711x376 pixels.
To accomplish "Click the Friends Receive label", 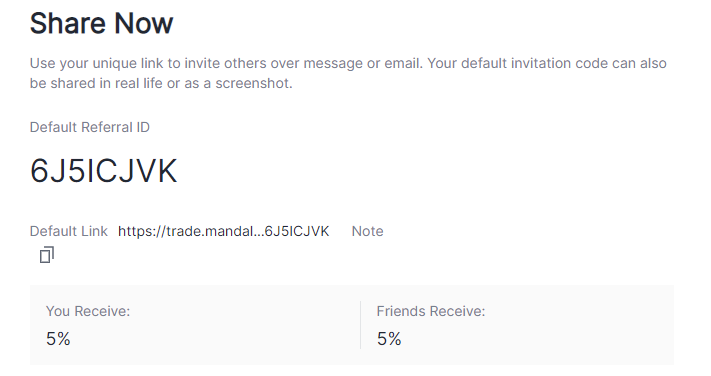I will tap(431, 311).
